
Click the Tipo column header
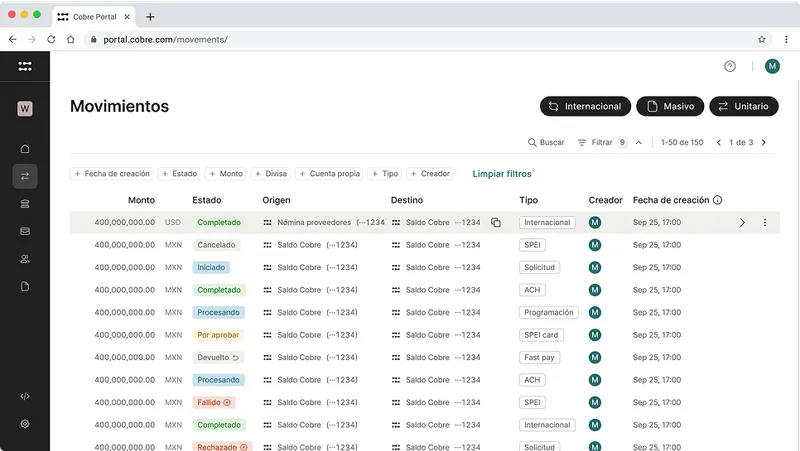pyautogui.click(x=529, y=200)
